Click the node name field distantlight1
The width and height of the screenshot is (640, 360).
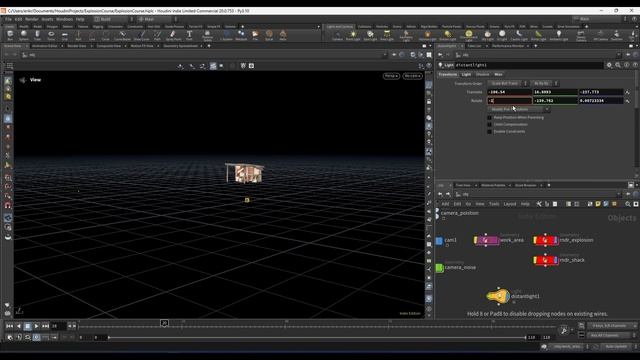529,65
